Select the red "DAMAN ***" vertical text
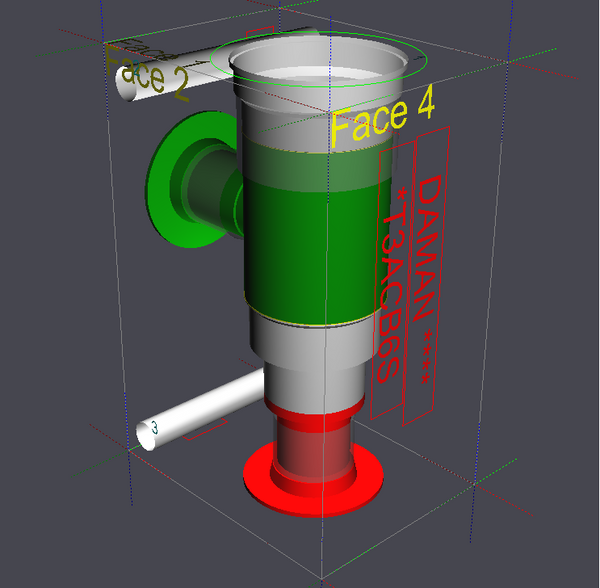This screenshot has height=588, width=600. click(427, 279)
